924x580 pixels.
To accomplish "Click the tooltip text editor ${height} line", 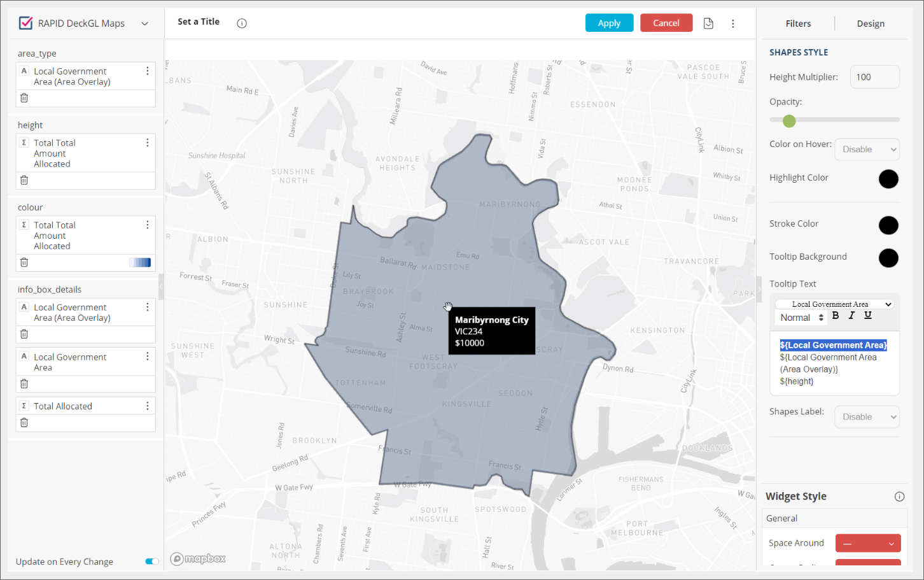I will [796, 381].
